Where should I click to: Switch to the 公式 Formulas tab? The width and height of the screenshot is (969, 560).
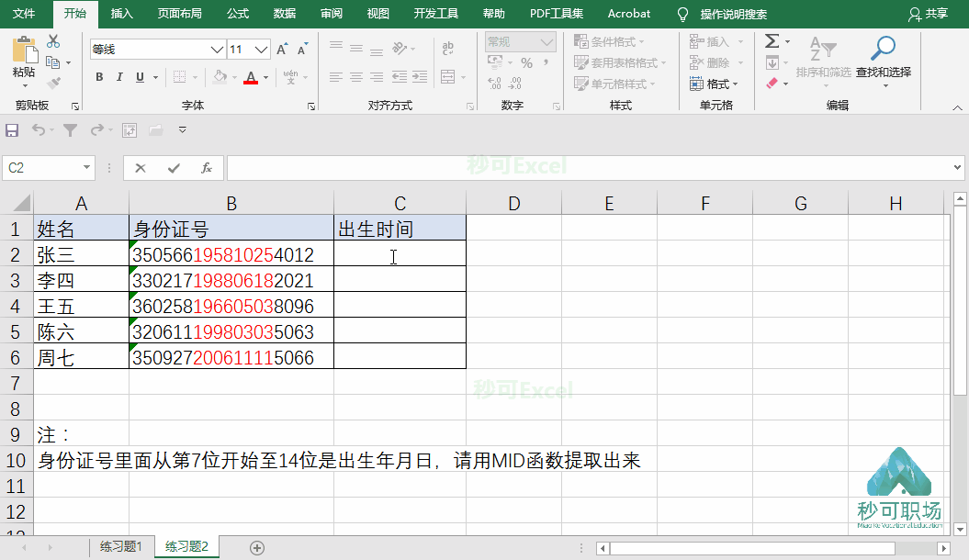(x=237, y=14)
